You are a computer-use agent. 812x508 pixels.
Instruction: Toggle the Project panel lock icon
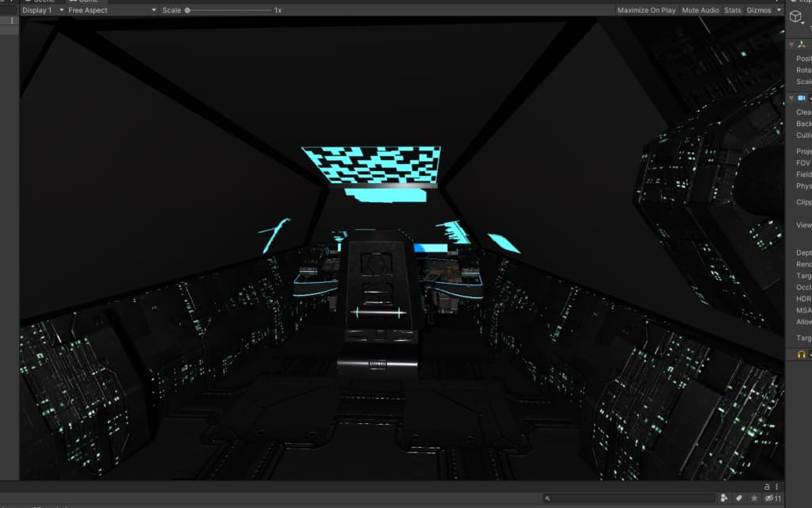click(x=767, y=487)
